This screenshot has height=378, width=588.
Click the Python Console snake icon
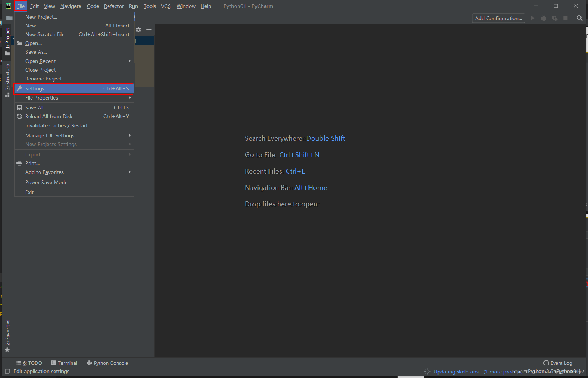tap(89, 363)
